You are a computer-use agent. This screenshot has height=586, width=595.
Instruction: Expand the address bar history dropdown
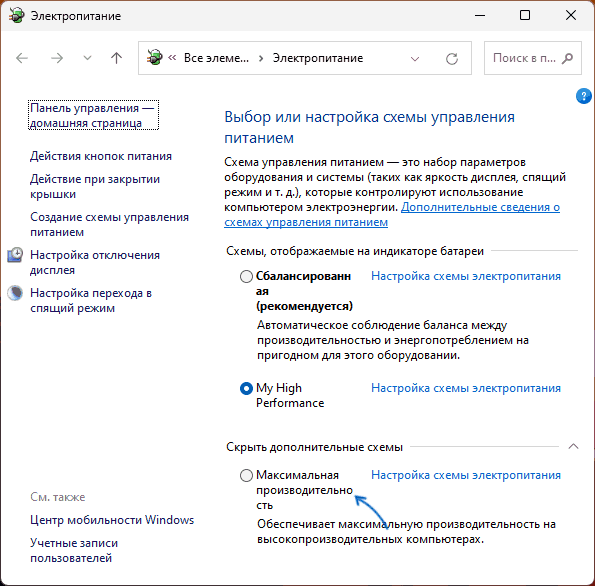tap(415, 59)
